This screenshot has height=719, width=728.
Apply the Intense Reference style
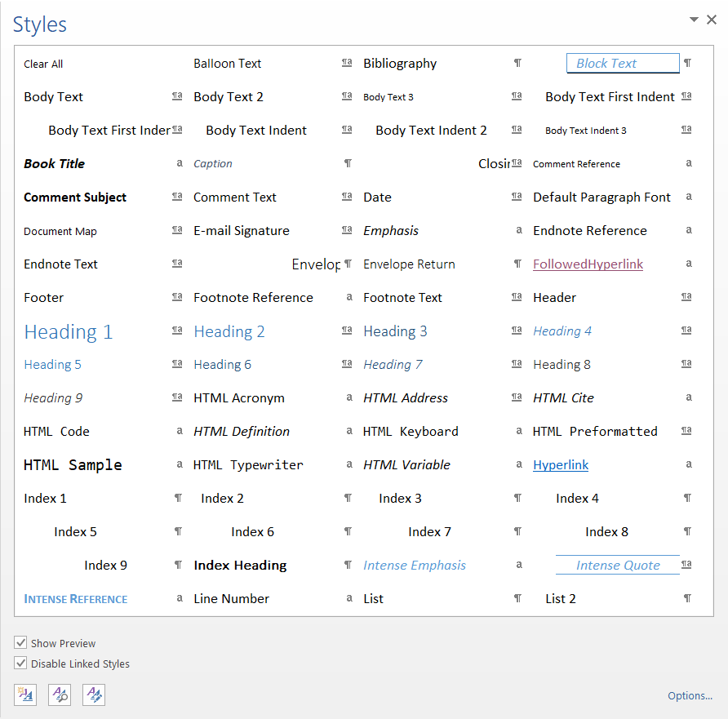[75, 599]
